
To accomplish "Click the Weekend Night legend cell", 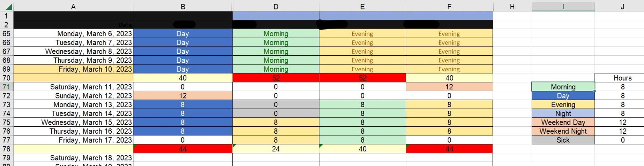I will [563, 131].
